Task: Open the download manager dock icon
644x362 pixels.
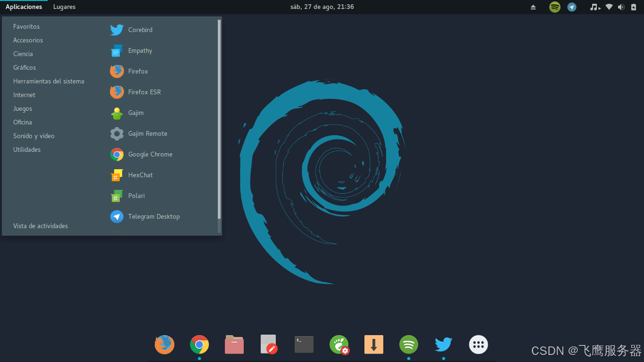Action: coord(374,345)
